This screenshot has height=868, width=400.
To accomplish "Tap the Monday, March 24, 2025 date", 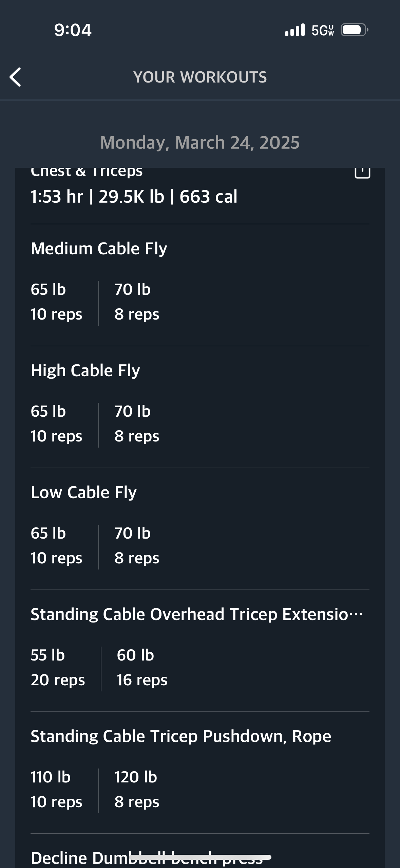I will (x=200, y=143).
